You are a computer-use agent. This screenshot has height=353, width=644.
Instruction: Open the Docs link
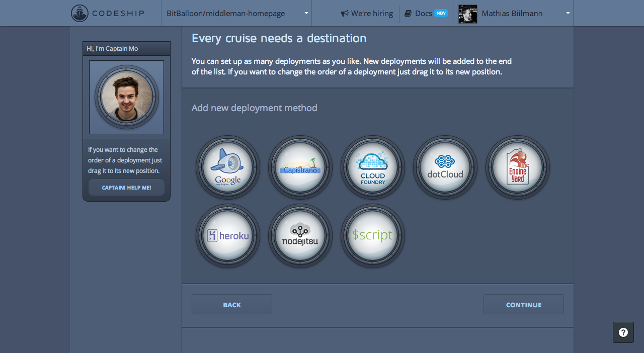point(424,14)
